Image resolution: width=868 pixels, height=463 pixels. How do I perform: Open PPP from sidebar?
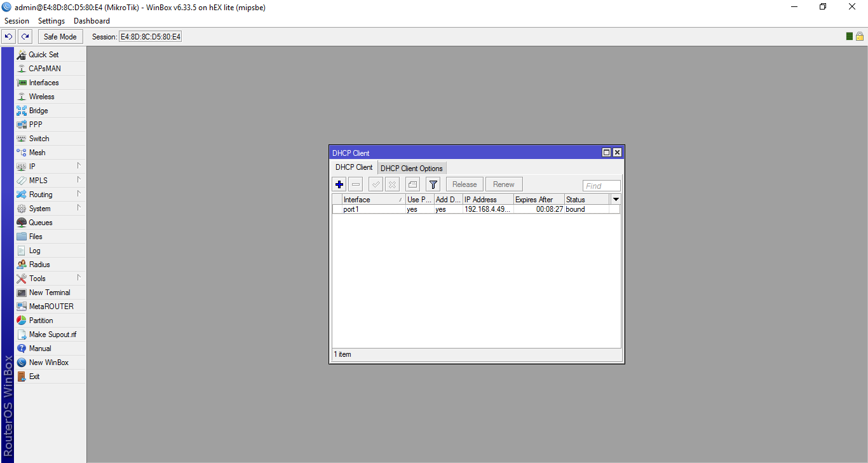coord(50,125)
